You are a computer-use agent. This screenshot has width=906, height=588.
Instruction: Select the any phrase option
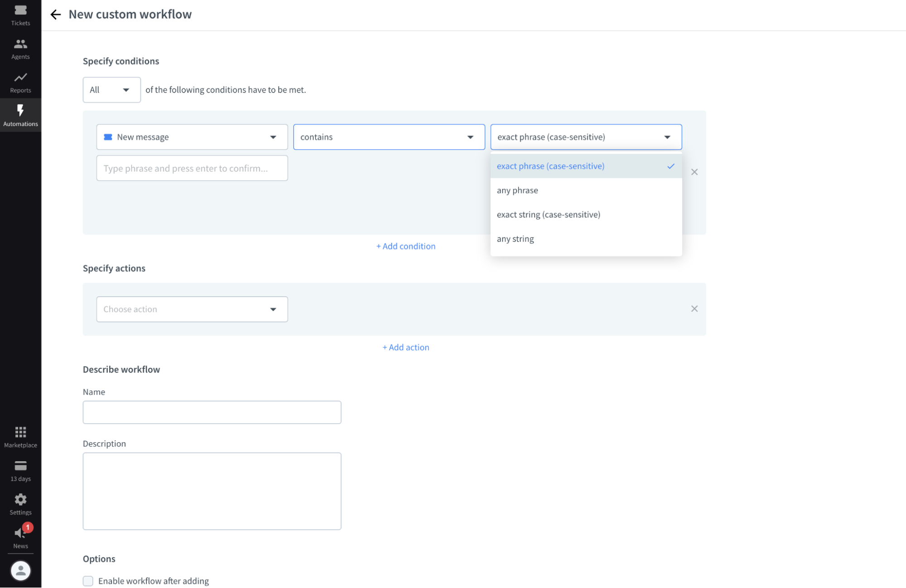coord(517,190)
